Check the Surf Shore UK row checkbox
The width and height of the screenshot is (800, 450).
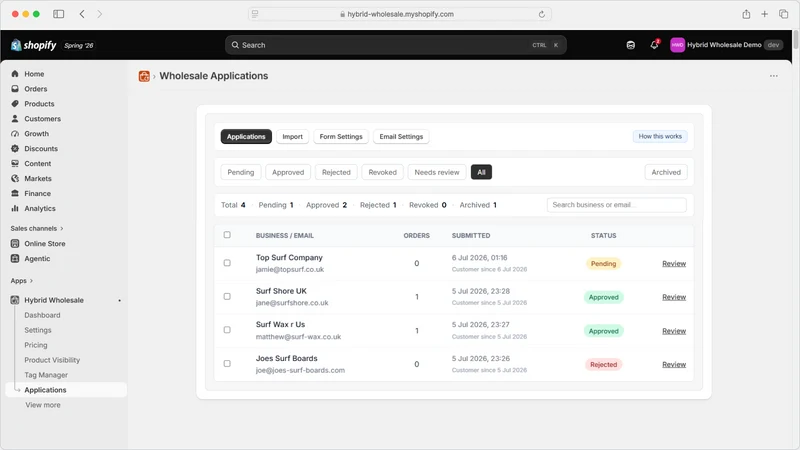[227, 296]
